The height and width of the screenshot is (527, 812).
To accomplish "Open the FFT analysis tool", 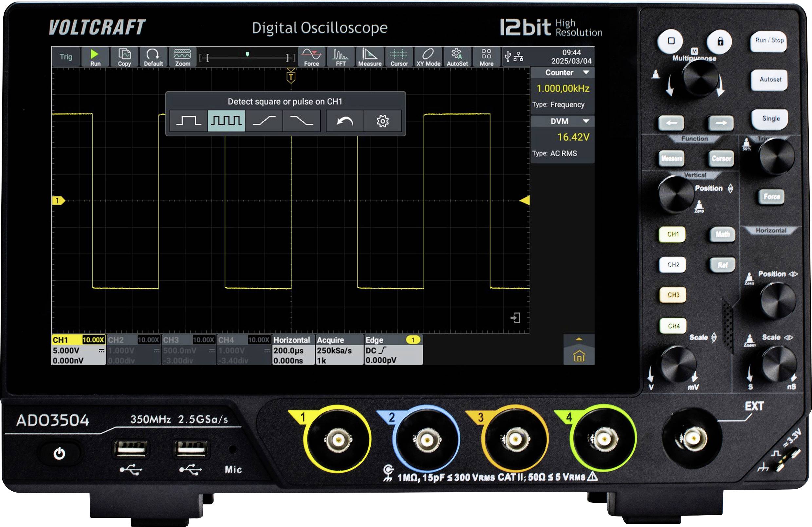I will tap(341, 56).
